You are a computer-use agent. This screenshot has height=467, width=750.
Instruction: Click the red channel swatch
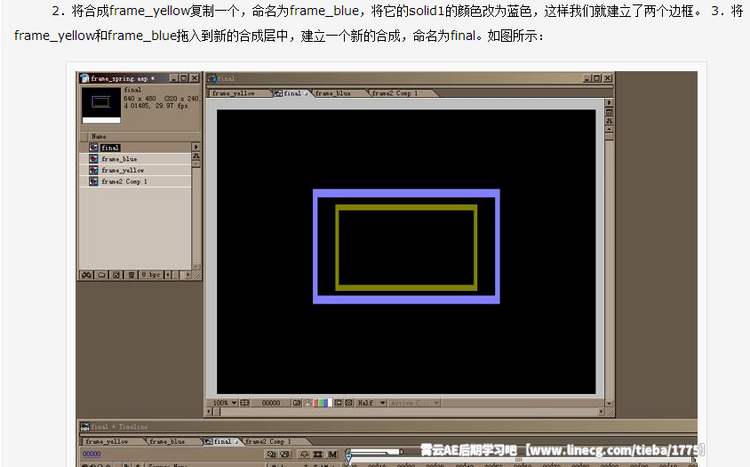pyautogui.click(x=316, y=403)
